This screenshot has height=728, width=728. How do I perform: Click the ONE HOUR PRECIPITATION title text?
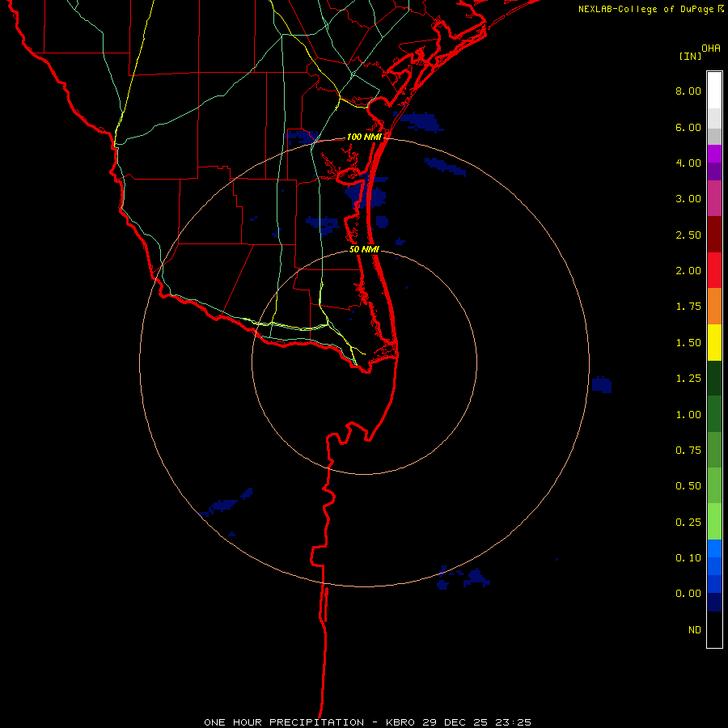(284, 722)
